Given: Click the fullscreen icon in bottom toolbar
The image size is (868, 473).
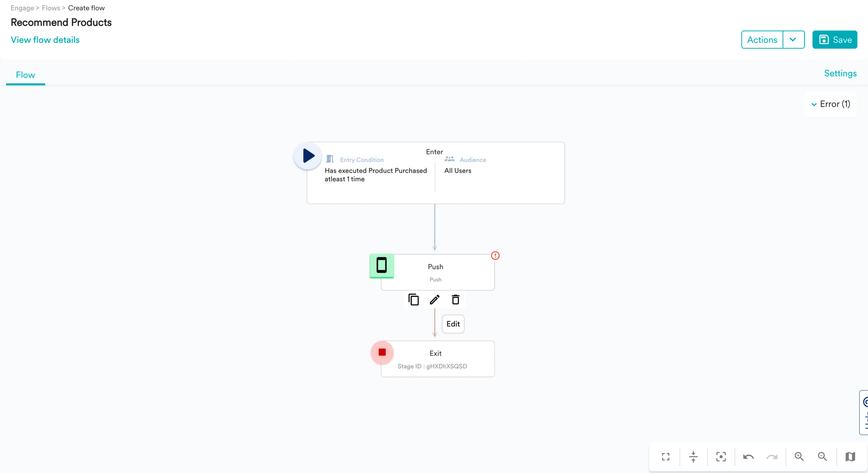Looking at the screenshot, I should click(x=665, y=457).
